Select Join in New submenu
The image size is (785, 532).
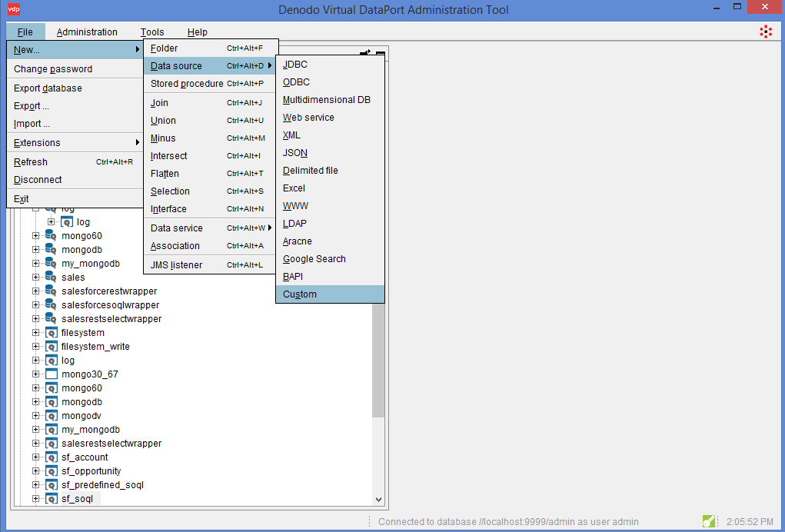pyautogui.click(x=210, y=102)
